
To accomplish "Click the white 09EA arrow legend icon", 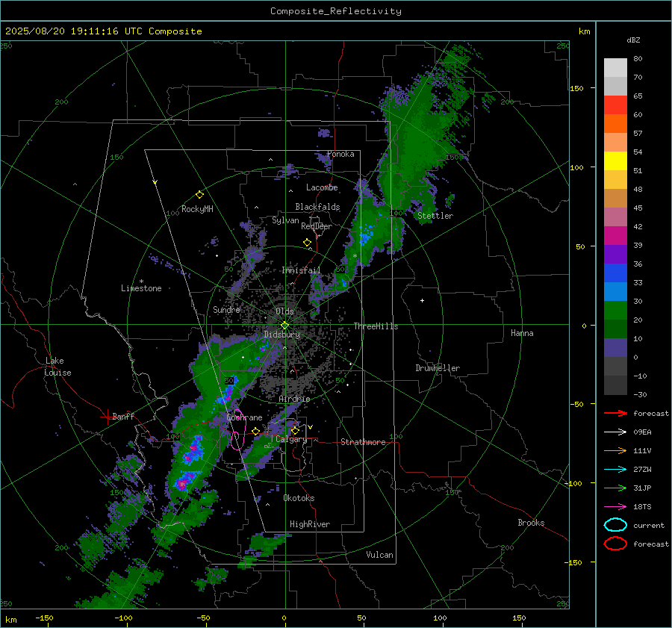I will coord(615,432).
